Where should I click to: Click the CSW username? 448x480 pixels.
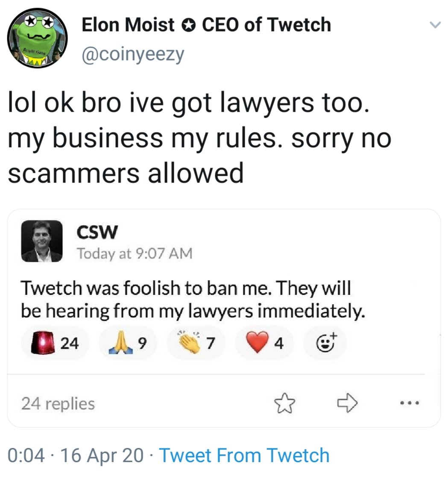click(97, 232)
